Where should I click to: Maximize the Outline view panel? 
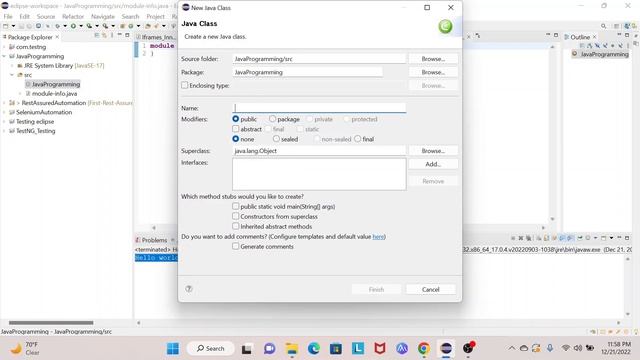point(627,35)
